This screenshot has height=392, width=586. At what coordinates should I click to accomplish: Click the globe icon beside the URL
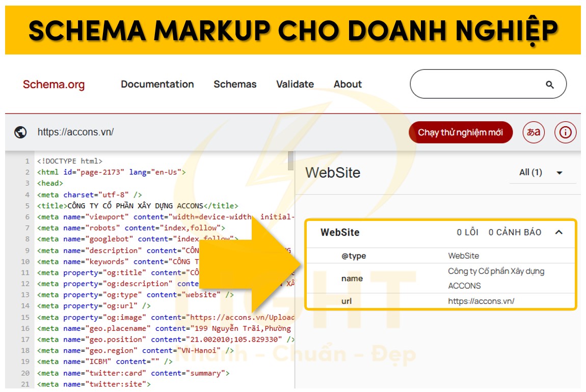coord(20,132)
